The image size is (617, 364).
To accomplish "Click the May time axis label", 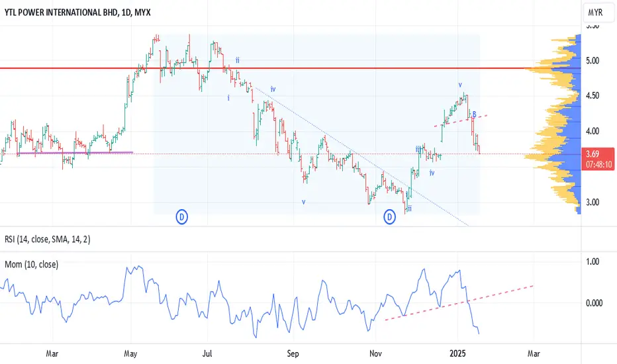I will click(x=130, y=353).
